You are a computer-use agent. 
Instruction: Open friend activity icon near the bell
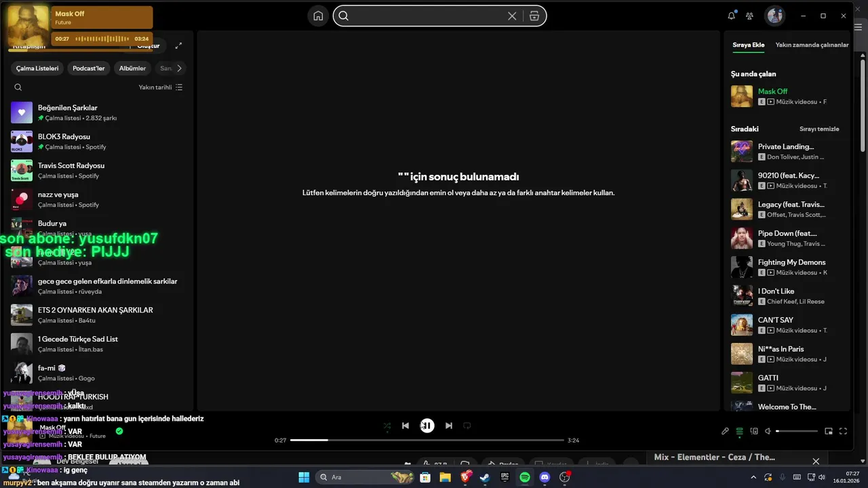pos(749,16)
